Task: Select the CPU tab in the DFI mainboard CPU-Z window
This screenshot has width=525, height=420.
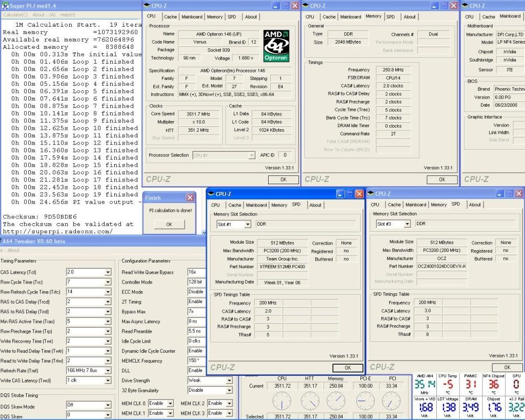Action: click(x=469, y=17)
